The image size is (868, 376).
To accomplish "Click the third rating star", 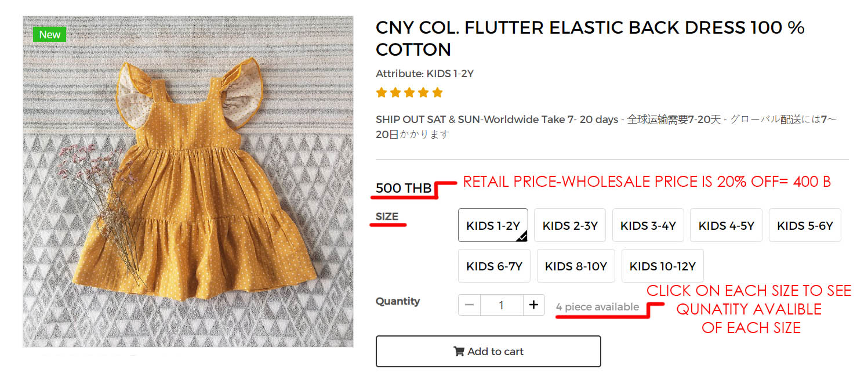I will [409, 92].
